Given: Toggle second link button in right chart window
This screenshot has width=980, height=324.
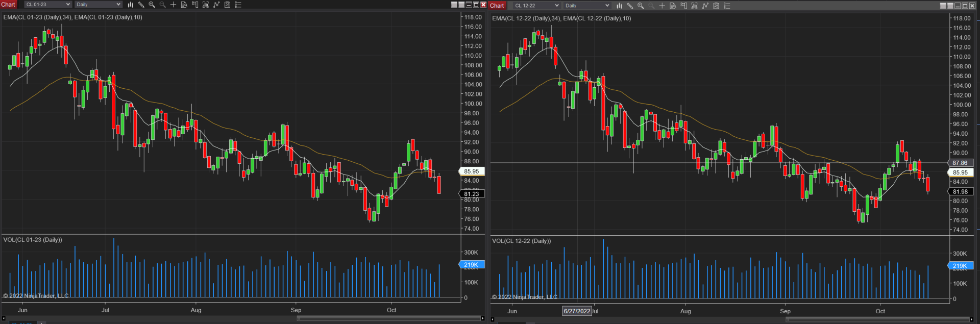Looking at the screenshot, I should tap(950, 6).
